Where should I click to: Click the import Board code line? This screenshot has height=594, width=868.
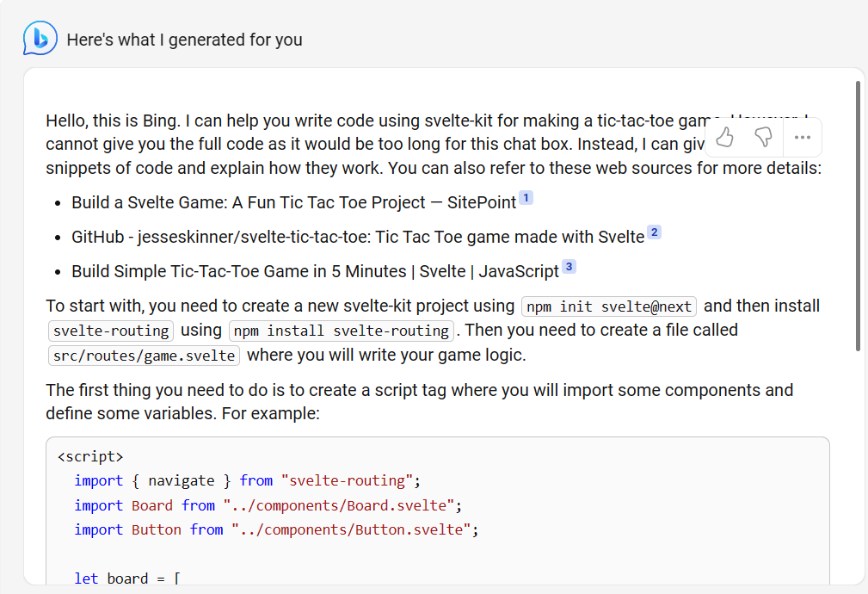pos(268,506)
